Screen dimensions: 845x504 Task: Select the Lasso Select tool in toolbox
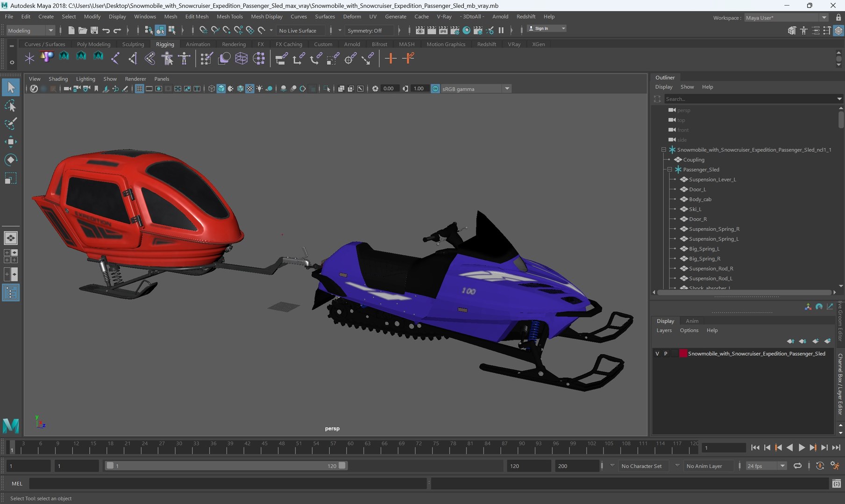tap(10, 106)
